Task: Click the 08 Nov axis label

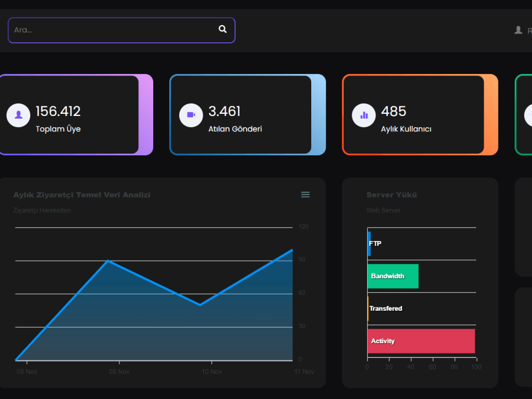Action: [27, 372]
